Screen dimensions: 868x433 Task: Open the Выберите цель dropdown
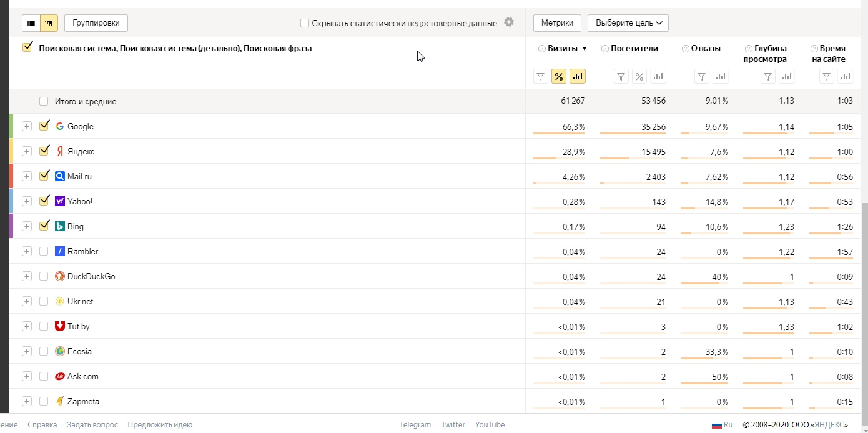(628, 23)
